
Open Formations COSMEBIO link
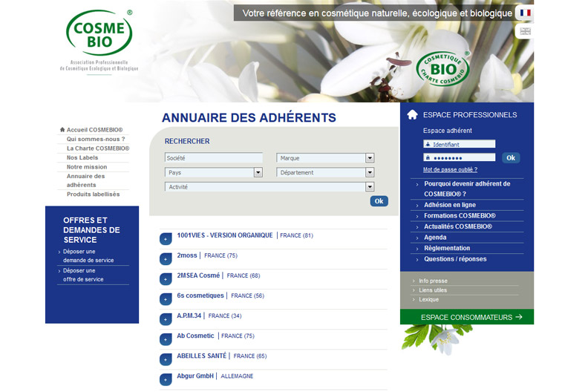coord(460,216)
